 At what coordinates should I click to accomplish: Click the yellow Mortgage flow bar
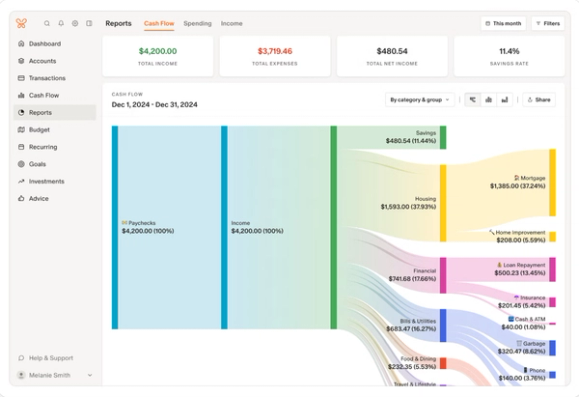[x=552, y=182]
